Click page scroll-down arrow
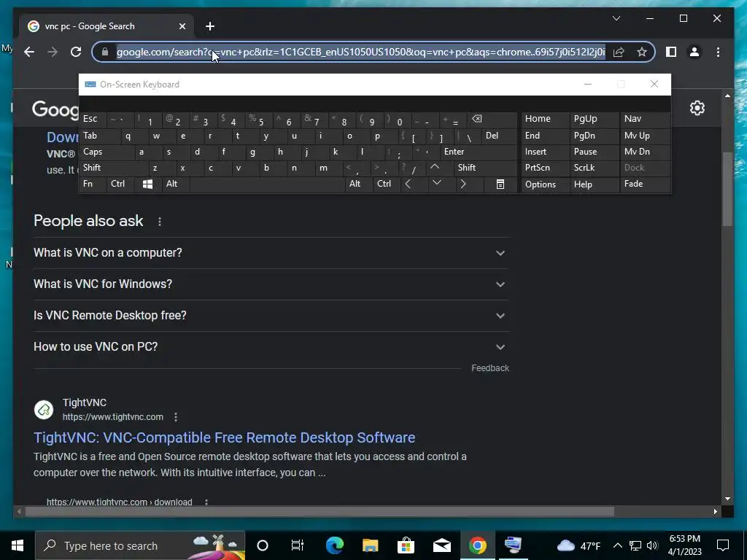This screenshot has width=747, height=560. click(x=727, y=499)
